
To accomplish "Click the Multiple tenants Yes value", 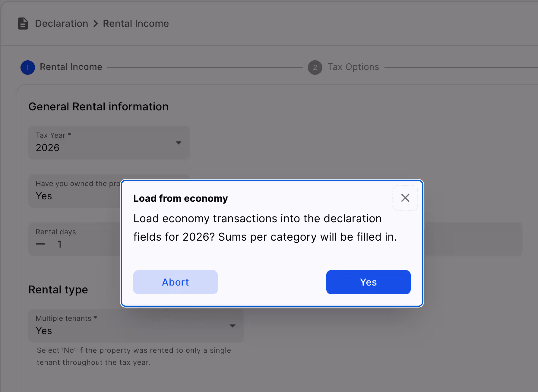I will click(44, 330).
